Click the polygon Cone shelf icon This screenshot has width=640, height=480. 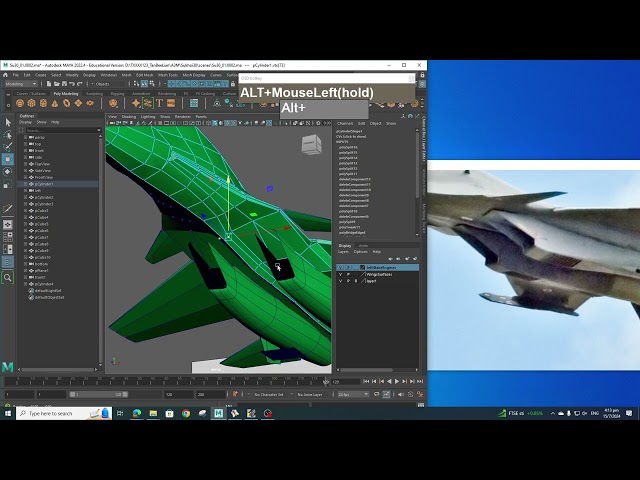(55, 103)
